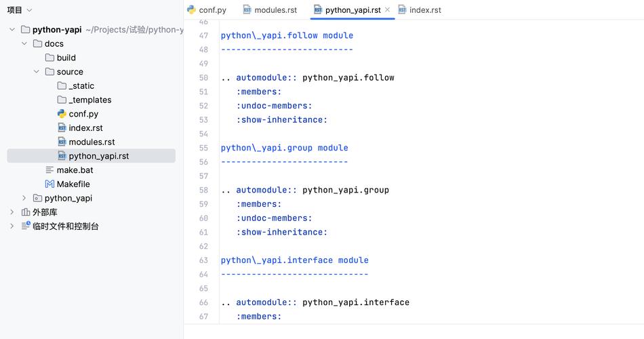Click the python_yapi package folder icon
The height and width of the screenshot is (339, 644).
(x=37, y=198)
